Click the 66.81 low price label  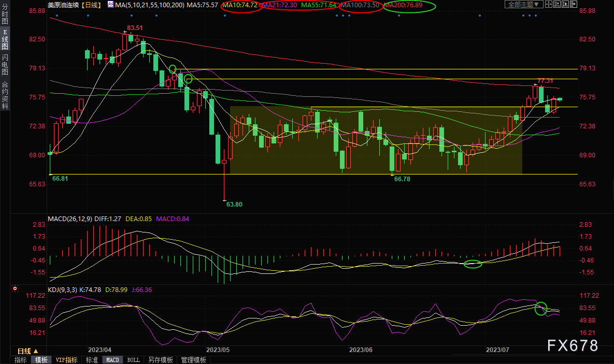tap(60, 179)
